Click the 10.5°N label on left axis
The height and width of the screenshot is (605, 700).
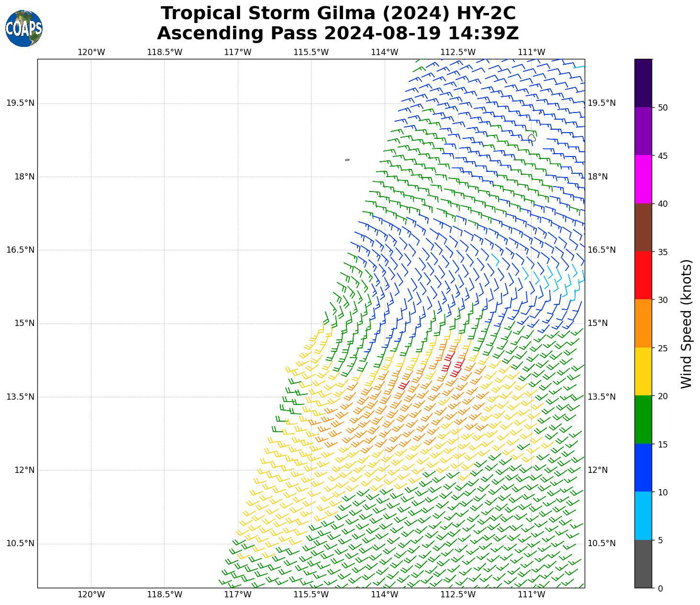(x=20, y=543)
